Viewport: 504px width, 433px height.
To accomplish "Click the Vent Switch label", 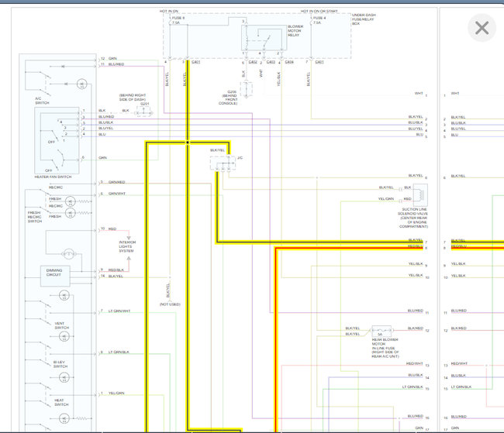I will coord(60,325).
